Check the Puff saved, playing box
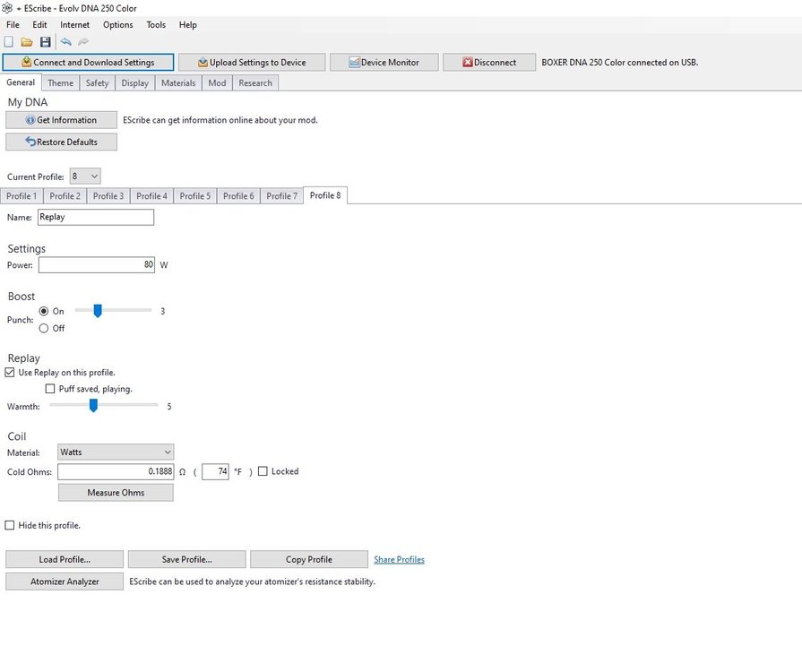802x672 pixels. click(50, 389)
